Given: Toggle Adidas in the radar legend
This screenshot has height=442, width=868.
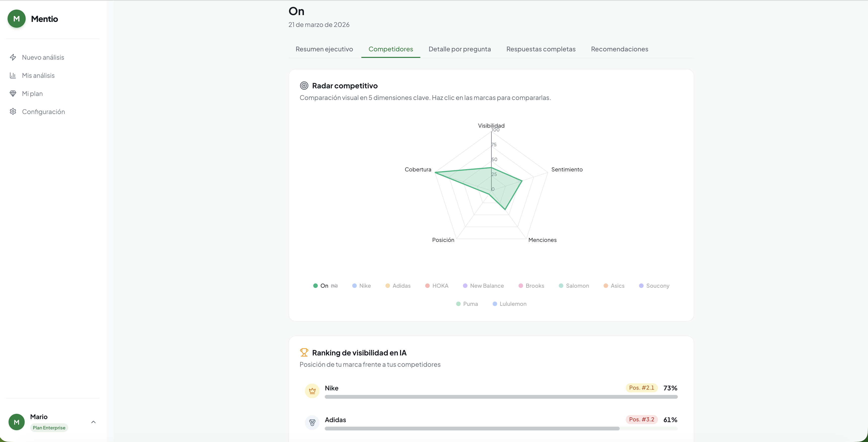Looking at the screenshot, I should [398, 286].
